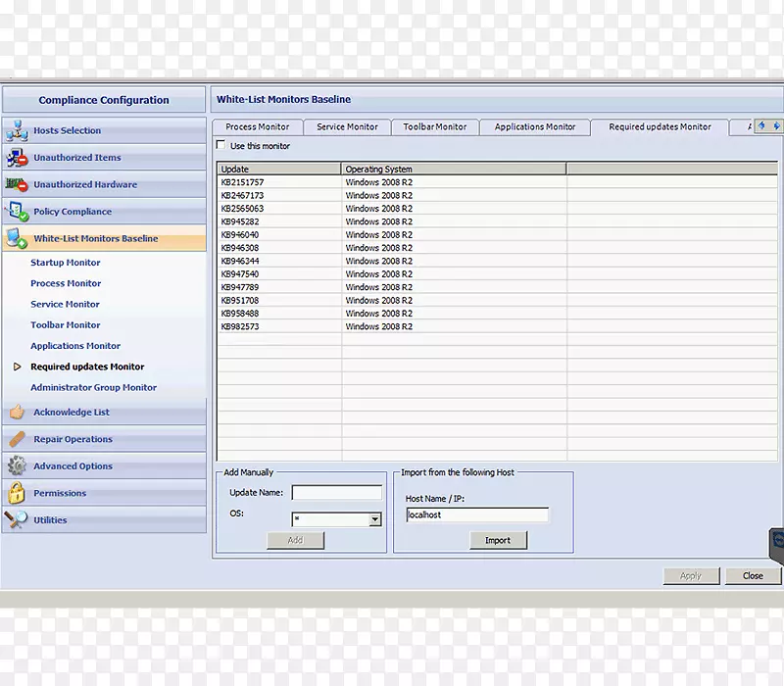Click the Repair Operations bandage icon
784x686 pixels.
17,440
